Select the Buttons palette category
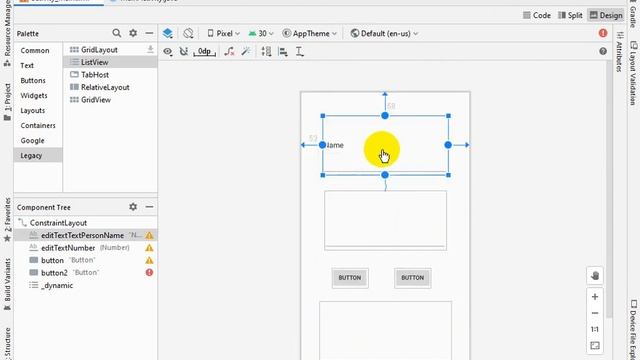The width and height of the screenshot is (640, 360). (33, 80)
